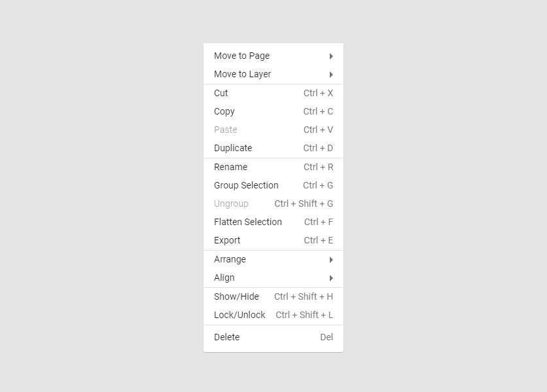Choose Export from the menu

pyautogui.click(x=227, y=240)
